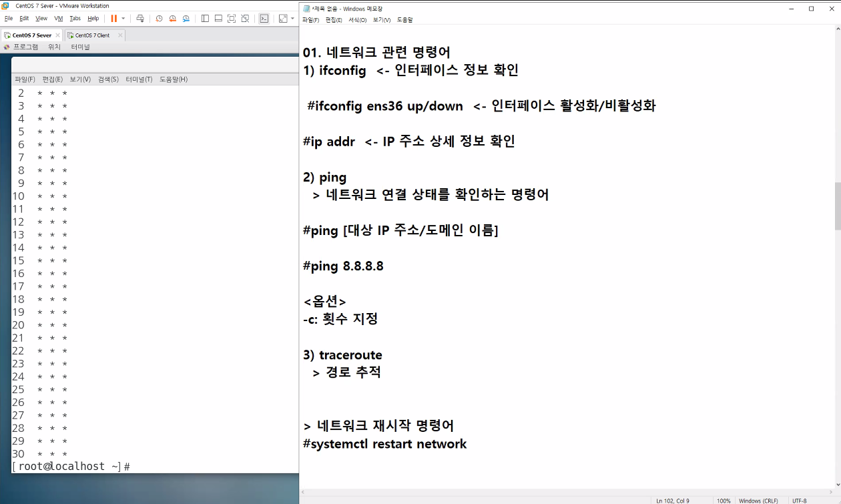Screen dimensions: 841x504
Task: Open VMware Edit menu
Action: pos(24,19)
